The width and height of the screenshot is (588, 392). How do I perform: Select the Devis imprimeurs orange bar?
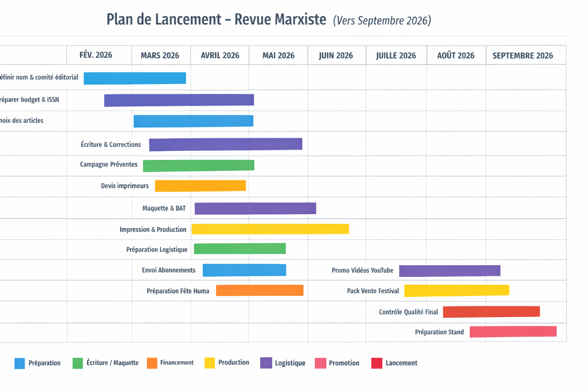200,186
